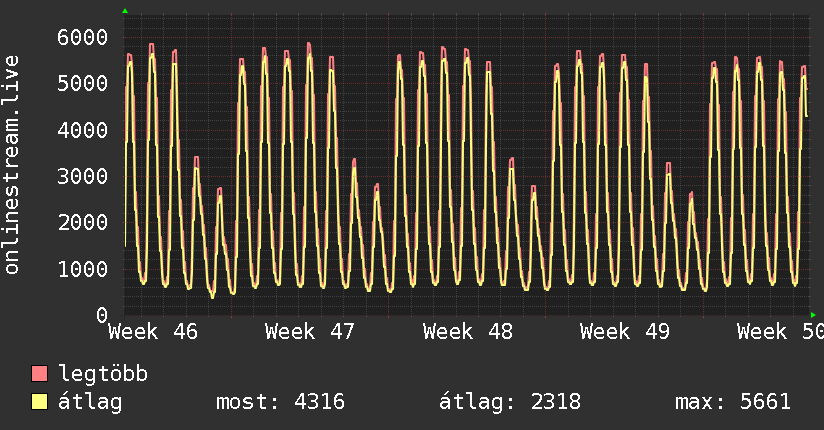Click the 6000 y-axis value

81,38
